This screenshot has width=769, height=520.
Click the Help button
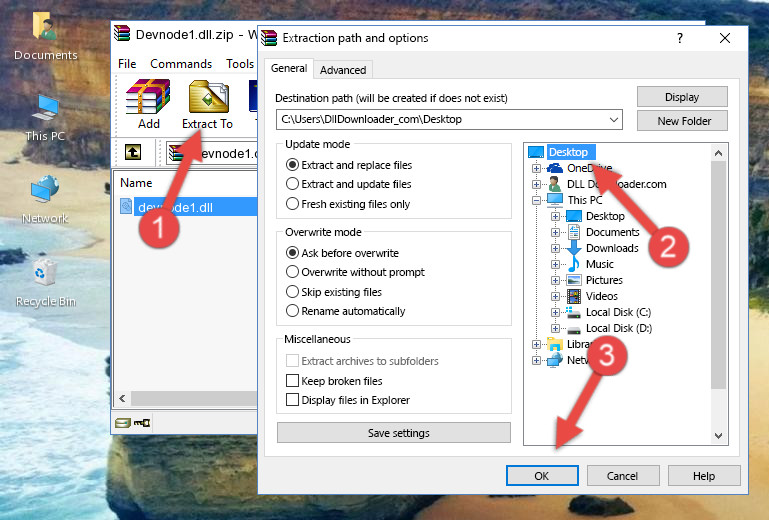click(x=704, y=476)
